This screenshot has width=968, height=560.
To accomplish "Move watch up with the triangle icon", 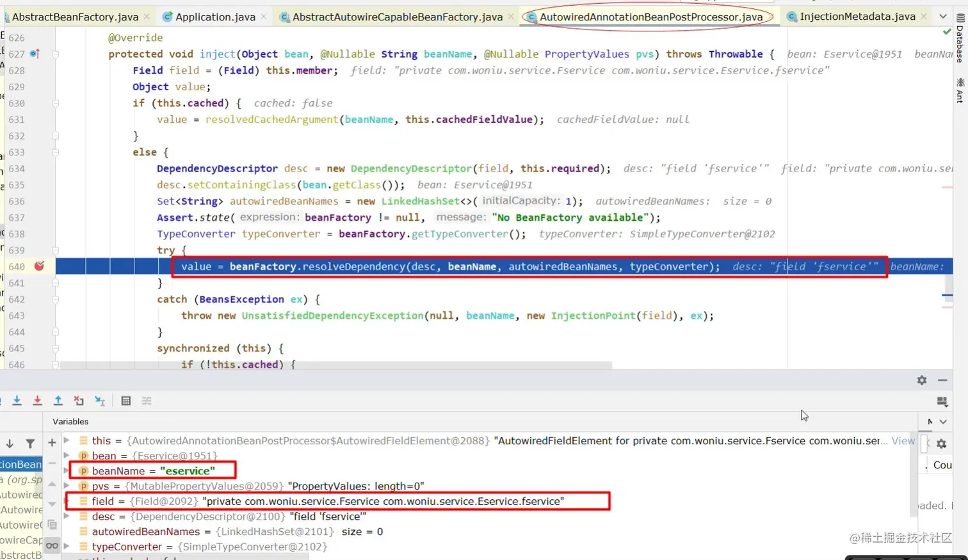I will pos(52,483).
